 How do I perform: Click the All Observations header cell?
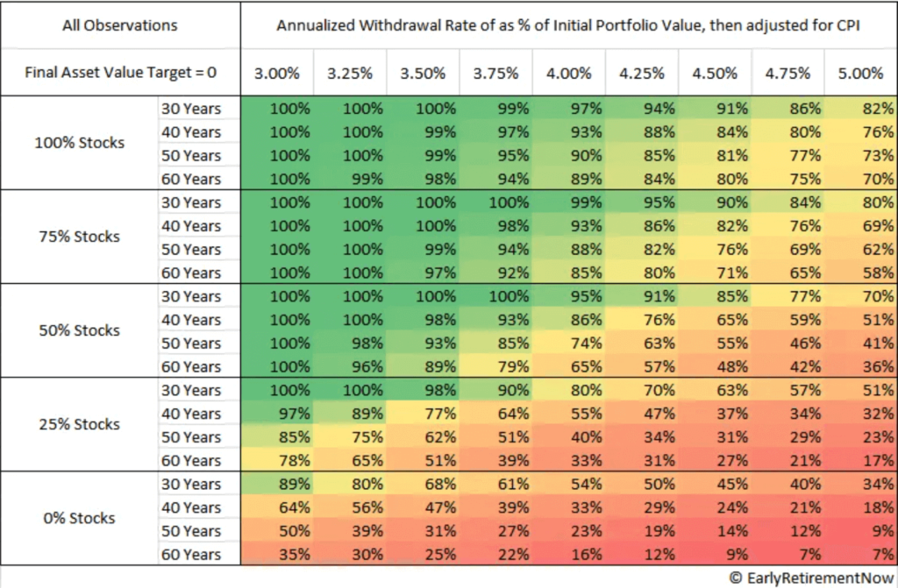coord(120,25)
